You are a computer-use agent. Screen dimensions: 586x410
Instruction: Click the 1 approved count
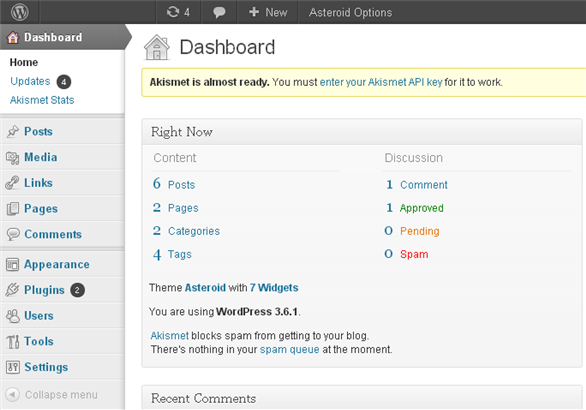click(389, 207)
